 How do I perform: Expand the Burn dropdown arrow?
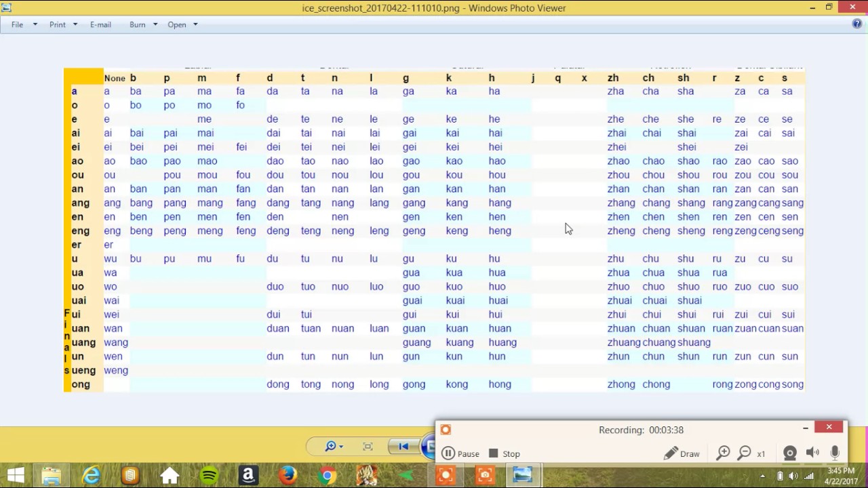(x=155, y=24)
